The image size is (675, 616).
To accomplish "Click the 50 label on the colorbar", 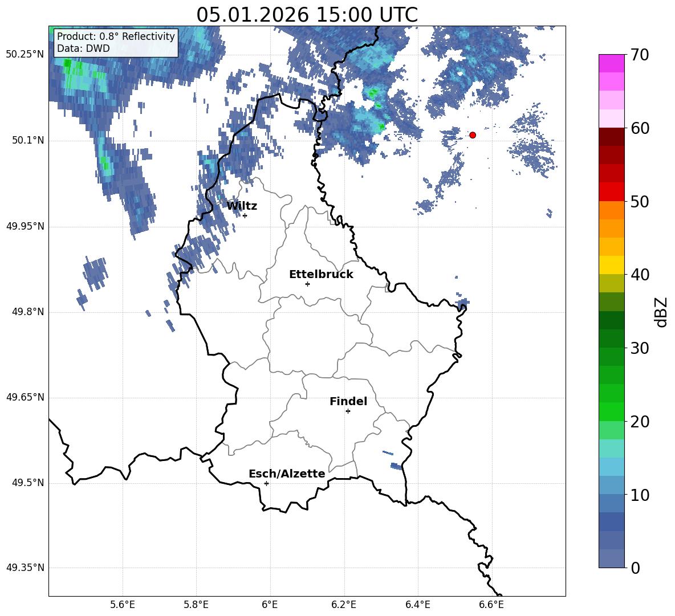I will (640, 202).
